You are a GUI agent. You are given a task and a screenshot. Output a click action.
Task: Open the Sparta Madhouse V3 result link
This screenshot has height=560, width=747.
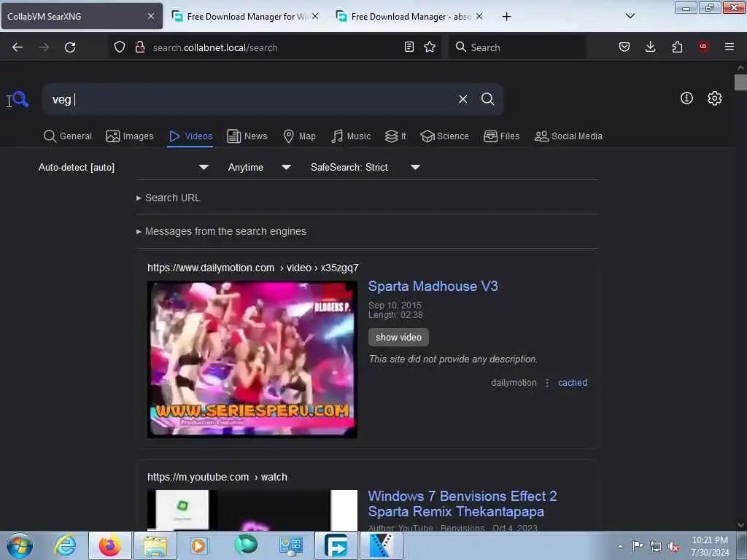pyautogui.click(x=433, y=286)
